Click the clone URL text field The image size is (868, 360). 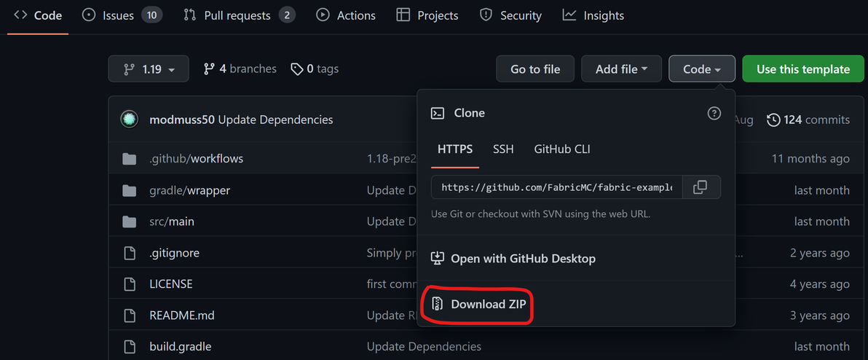point(557,187)
